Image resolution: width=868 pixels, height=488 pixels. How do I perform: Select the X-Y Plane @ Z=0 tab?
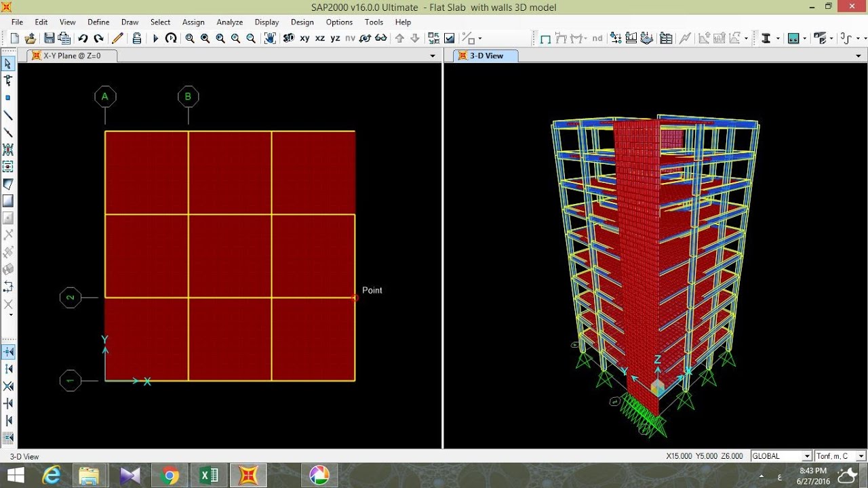tap(71, 56)
